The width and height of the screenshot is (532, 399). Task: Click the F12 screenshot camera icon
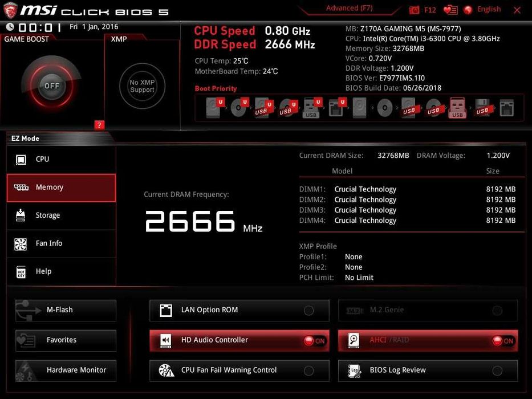(x=414, y=10)
